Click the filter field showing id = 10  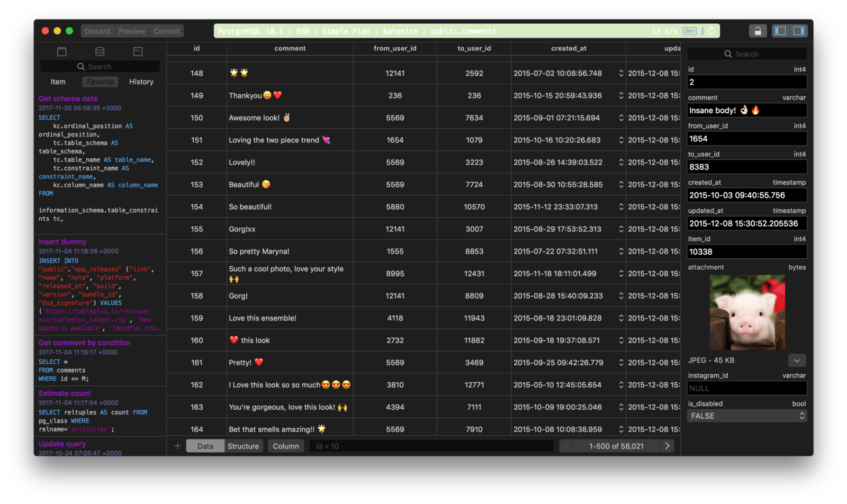click(x=431, y=446)
